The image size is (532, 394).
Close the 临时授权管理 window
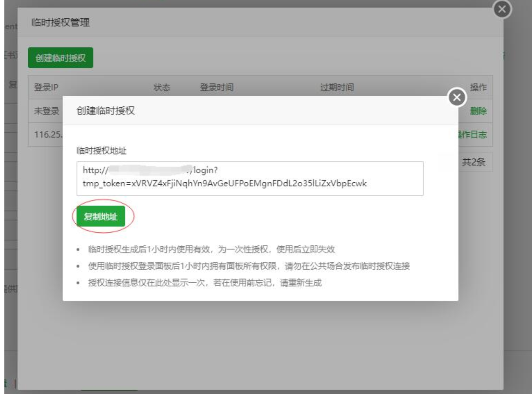click(502, 9)
